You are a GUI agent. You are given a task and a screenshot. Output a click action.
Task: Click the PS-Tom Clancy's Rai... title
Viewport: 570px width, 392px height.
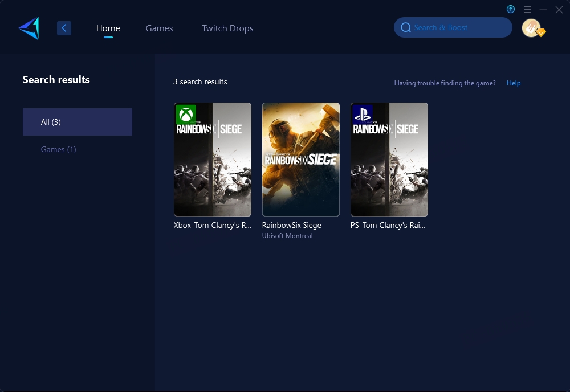point(388,225)
